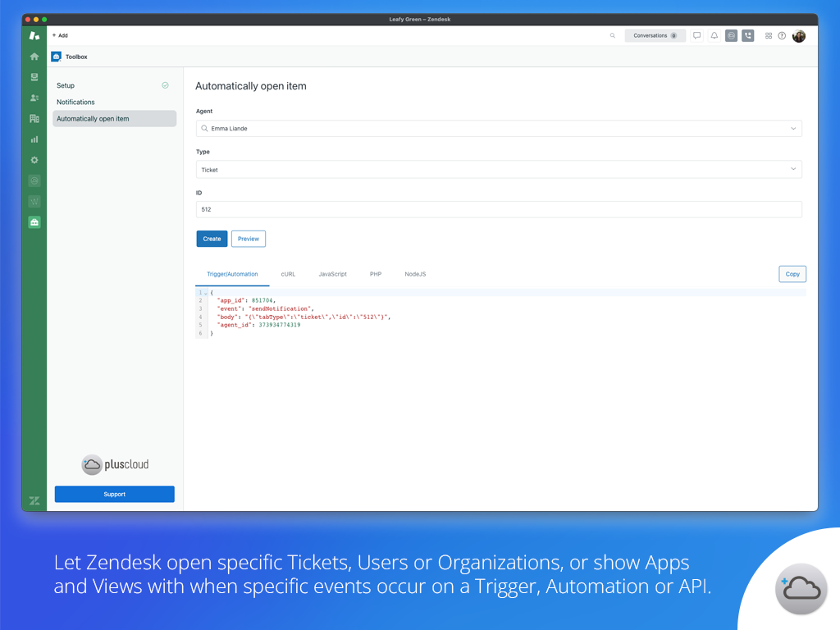
Task: Open the Home icon in the sidebar
Action: (x=34, y=57)
